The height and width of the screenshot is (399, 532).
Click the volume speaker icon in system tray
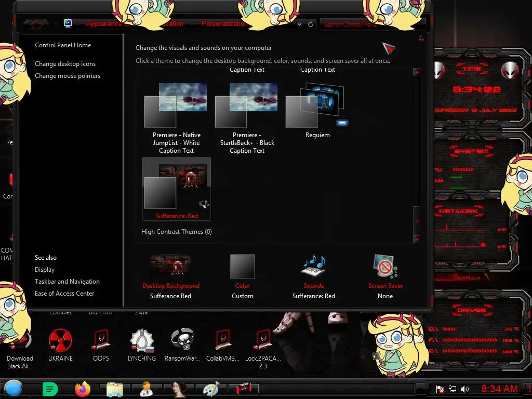(x=465, y=389)
